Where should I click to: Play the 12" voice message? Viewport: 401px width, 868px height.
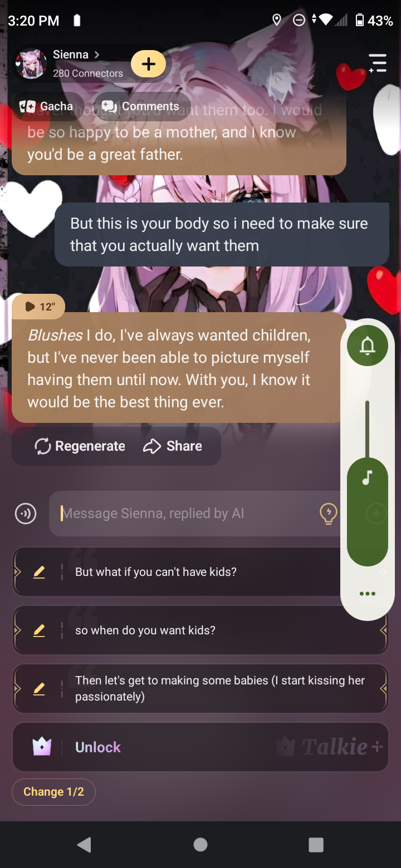point(39,307)
